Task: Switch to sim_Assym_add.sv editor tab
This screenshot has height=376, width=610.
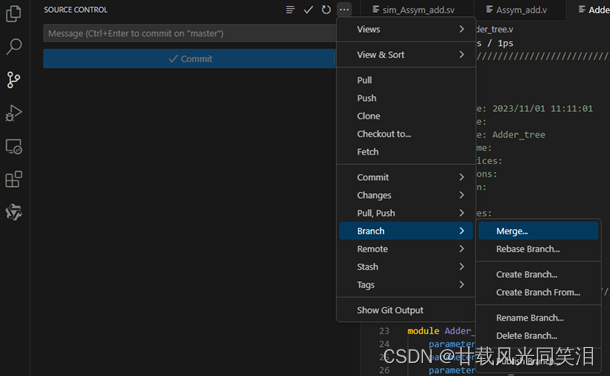Action: pos(417,10)
